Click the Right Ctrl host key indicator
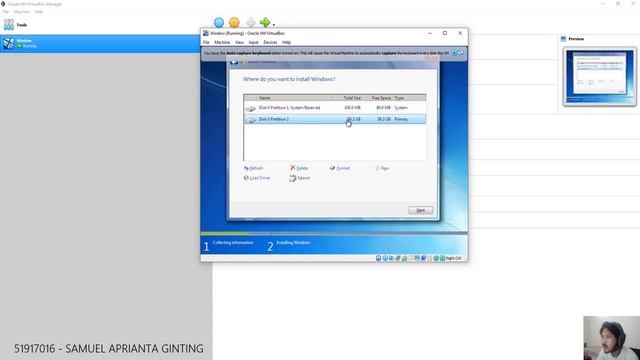Viewport: 640px width, 360px height. (453, 258)
